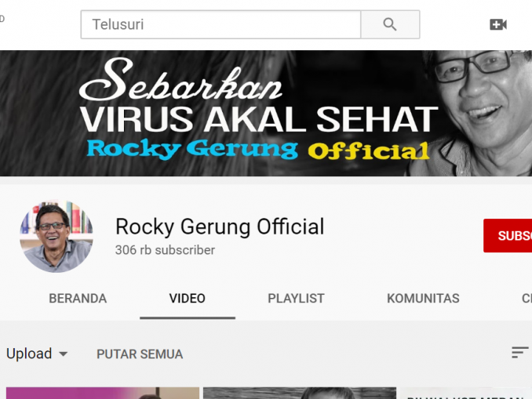Click the search magnifier button
Screen dimensions: 532x399
(390, 24)
